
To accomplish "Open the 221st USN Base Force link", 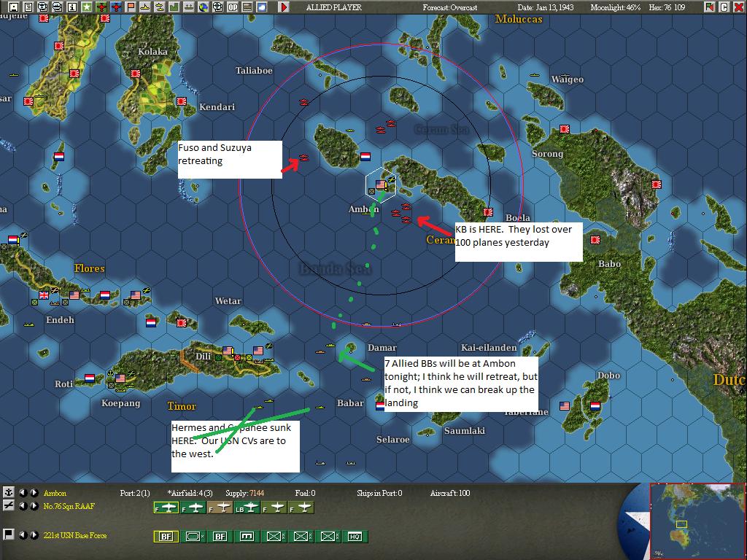I will (x=75, y=535).
